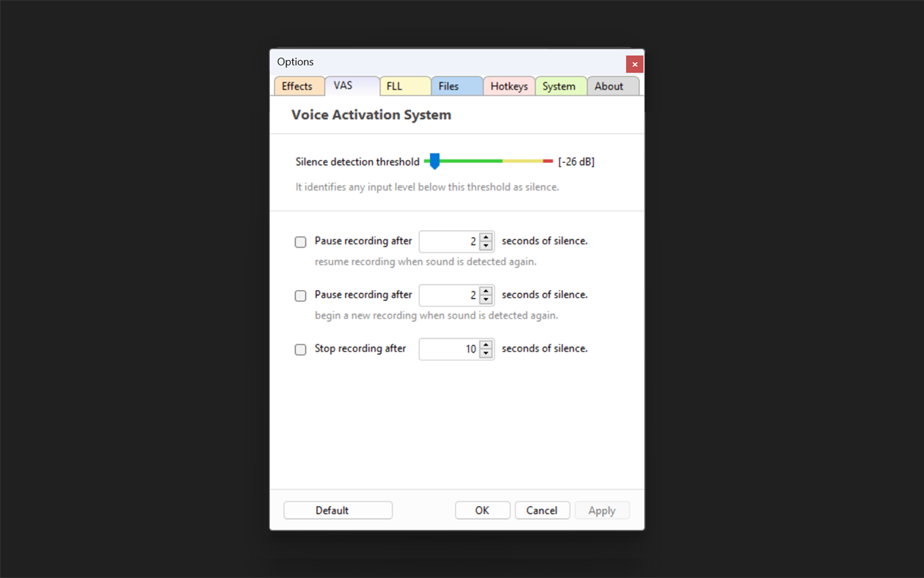This screenshot has width=924, height=578.
Task: Enable pause recording with resume on sound
Action: tap(300, 242)
